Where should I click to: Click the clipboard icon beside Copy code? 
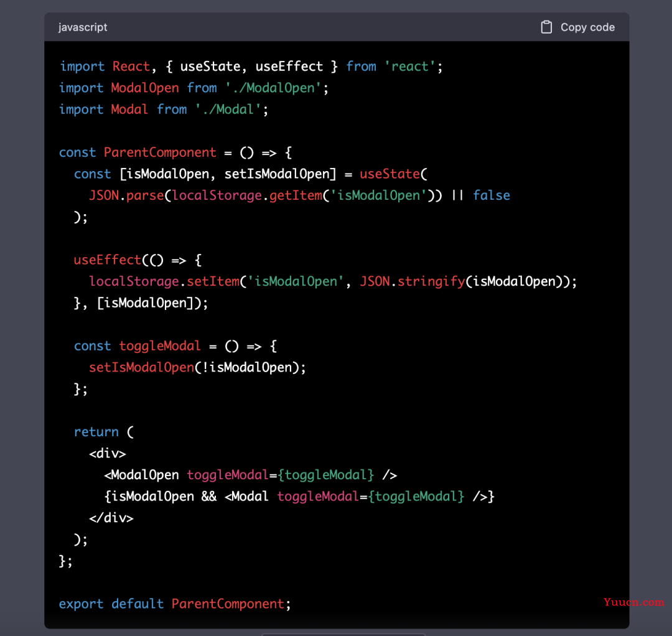coord(546,27)
